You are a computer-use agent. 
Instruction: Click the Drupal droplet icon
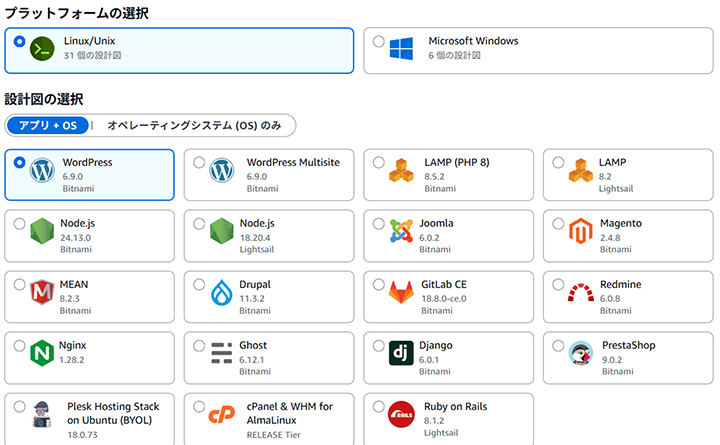[x=222, y=293]
